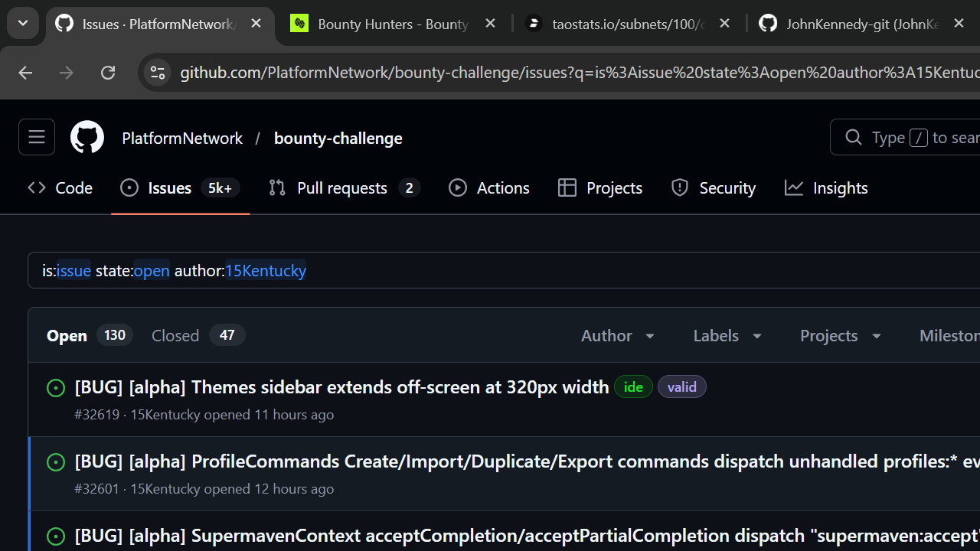Show the 47 Closed issues
980x551 pixels.
[198, 335]
